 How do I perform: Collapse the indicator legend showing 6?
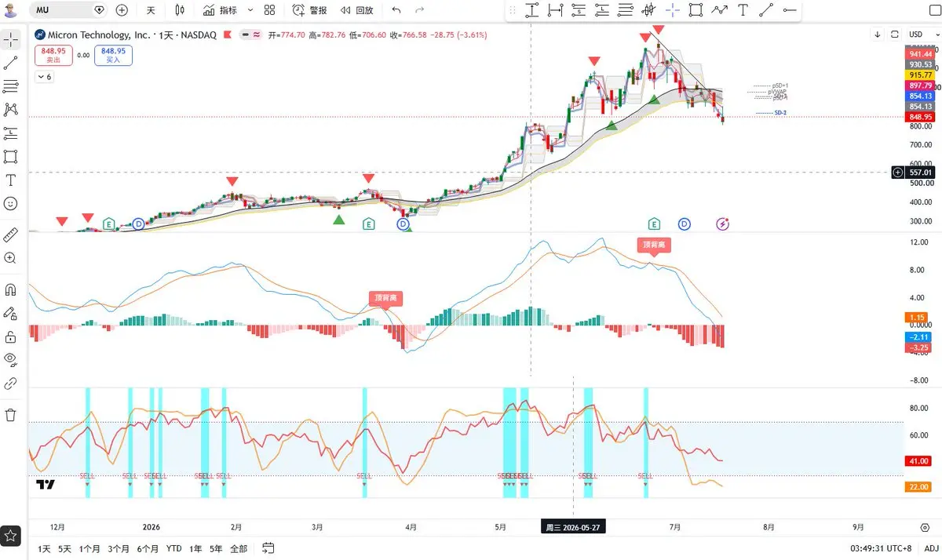(44, 77)
